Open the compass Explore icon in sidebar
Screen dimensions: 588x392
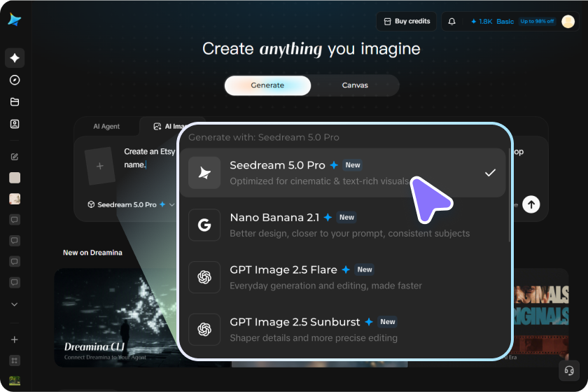15,80
